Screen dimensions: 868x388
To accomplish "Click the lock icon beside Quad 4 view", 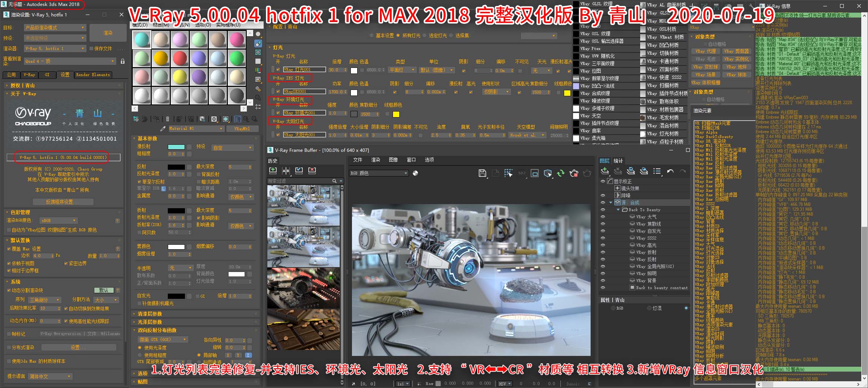I will tap(123, 61).
